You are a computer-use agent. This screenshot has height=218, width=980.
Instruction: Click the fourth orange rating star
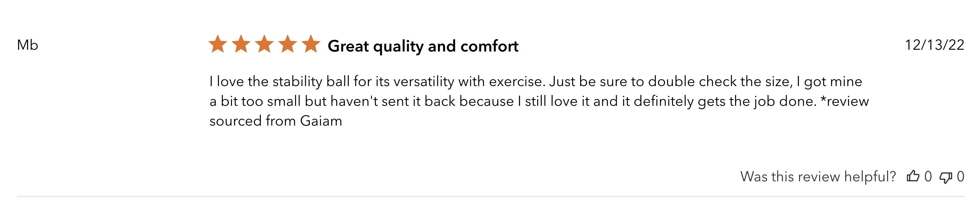[288, 44]
